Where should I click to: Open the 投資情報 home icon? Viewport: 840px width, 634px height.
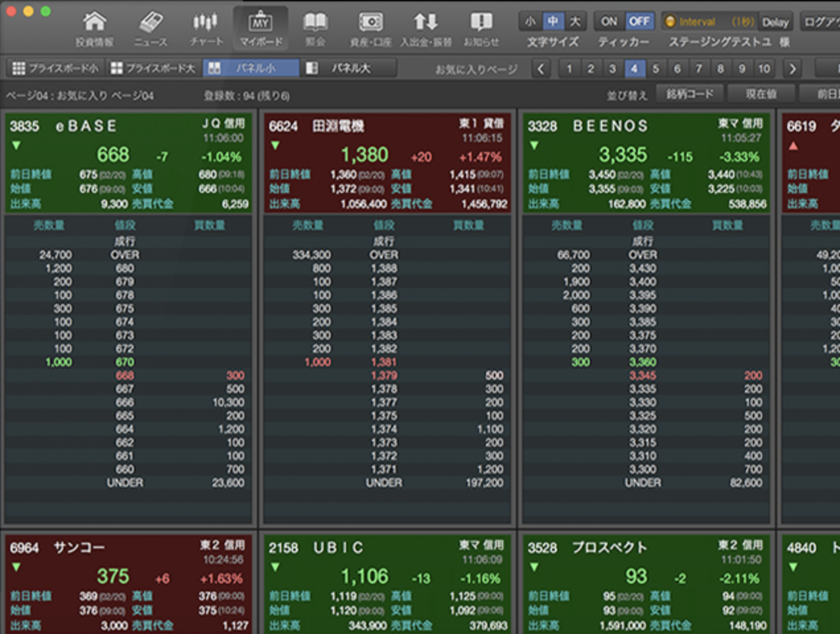[94, 28]
